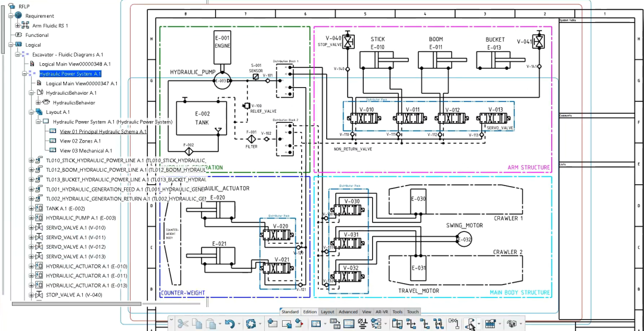Click the tree horizontal scrollbar thumb
This screenshot has width=644, height=331.
[x=76, y=304]
